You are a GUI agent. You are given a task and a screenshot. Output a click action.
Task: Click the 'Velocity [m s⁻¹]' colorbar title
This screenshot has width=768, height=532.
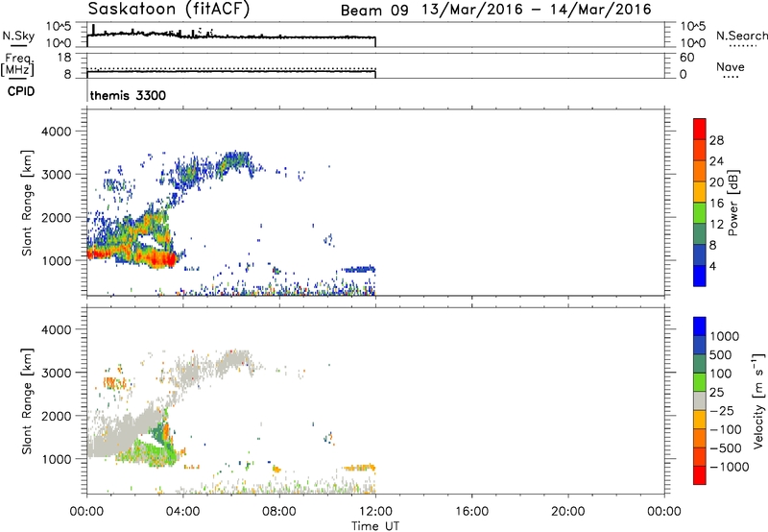pos(758,399)
